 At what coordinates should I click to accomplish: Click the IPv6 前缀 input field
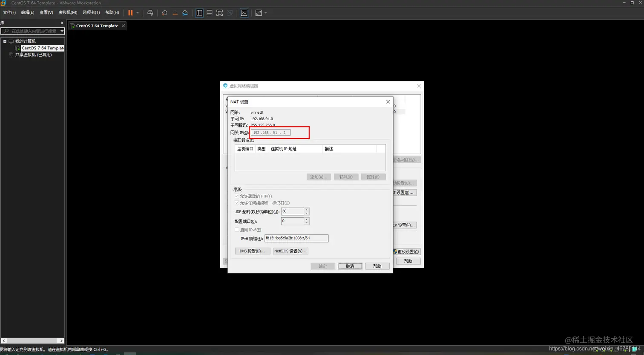[296, 238]
